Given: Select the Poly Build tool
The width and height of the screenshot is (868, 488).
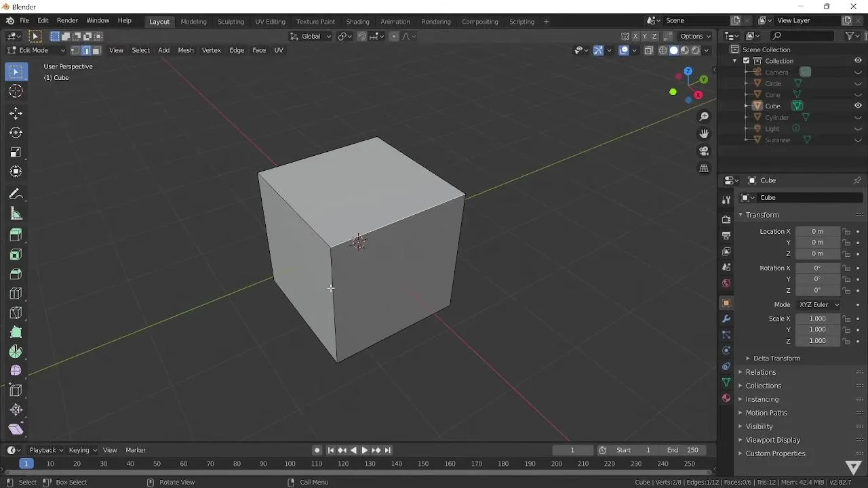Looking at the screenshot, I should tap(16, 333).
